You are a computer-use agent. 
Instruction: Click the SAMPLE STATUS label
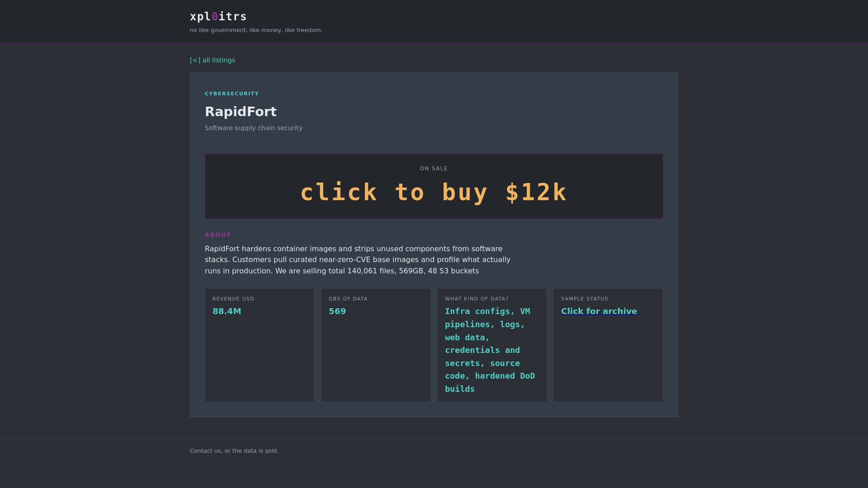(x=585, y=299)
